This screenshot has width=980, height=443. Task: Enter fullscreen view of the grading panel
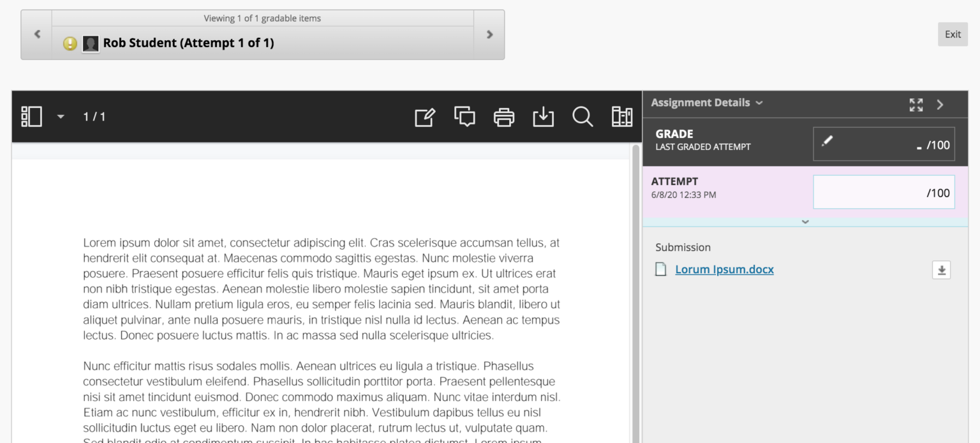point(916,105)
